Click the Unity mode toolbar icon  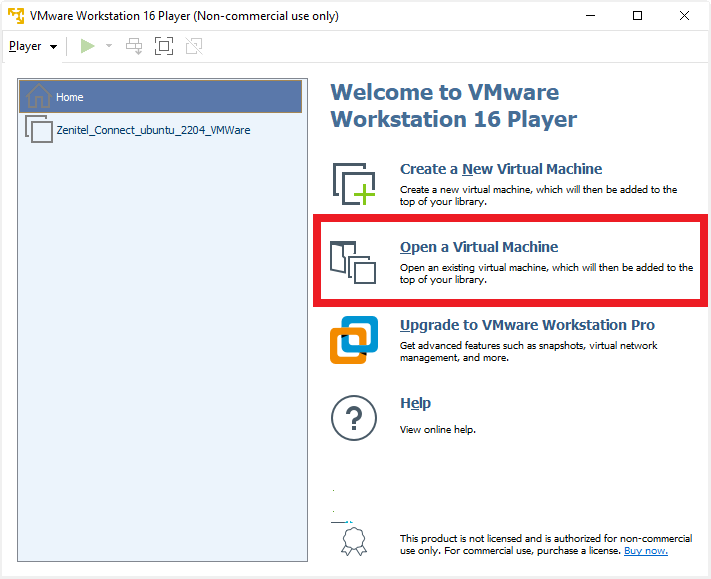tap(194, 46)
